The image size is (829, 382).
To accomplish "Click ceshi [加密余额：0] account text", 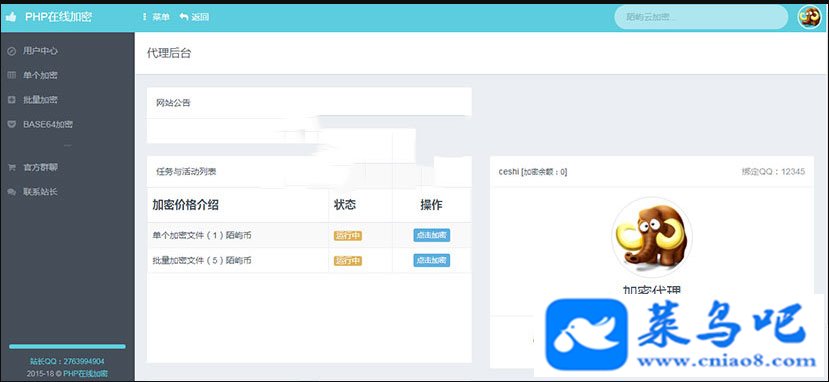I will pyautogui.click(x=533, y=172).
